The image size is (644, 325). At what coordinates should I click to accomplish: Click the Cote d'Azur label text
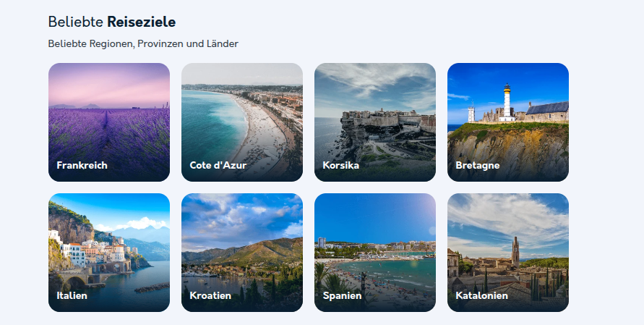[218, 165]
